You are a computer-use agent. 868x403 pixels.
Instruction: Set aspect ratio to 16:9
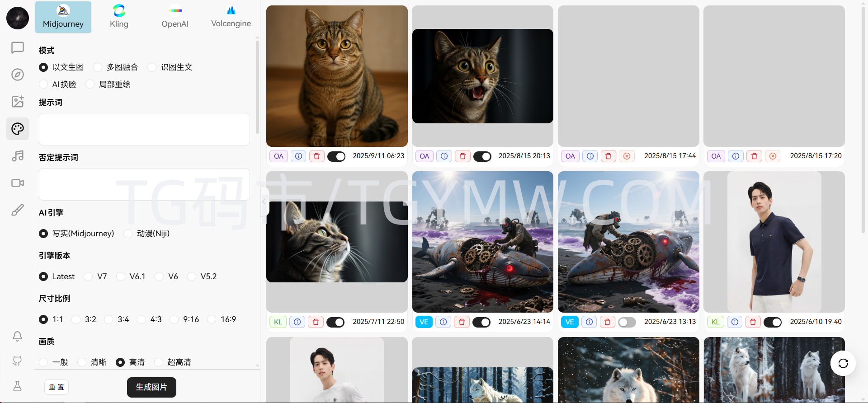tap(222, 319)
